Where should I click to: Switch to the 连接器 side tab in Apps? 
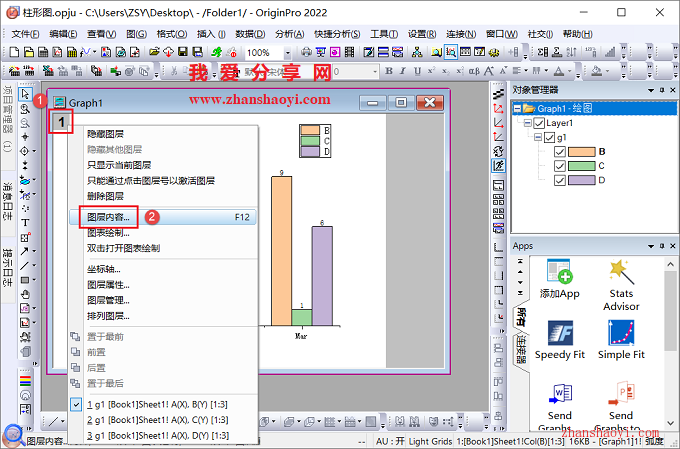(521, 350)
